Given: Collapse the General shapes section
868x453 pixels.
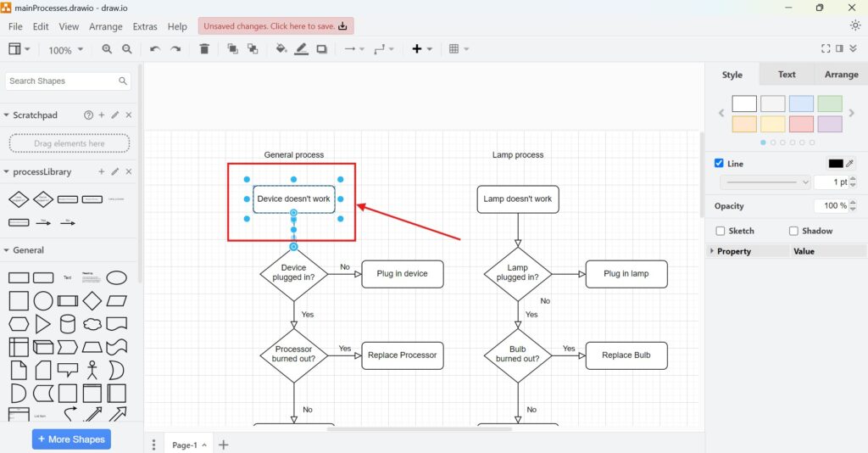Looking at the screenshot, I should point(7,250).
